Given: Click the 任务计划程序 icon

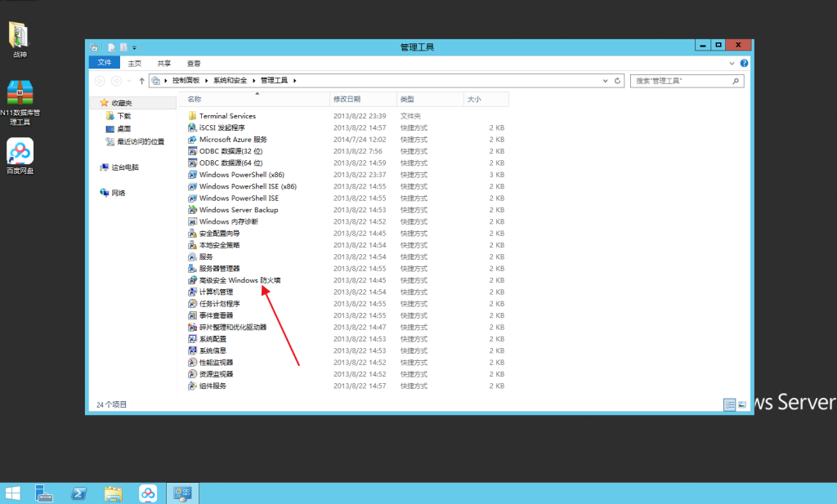Looking at the screenshot, I should click(192, 304).
